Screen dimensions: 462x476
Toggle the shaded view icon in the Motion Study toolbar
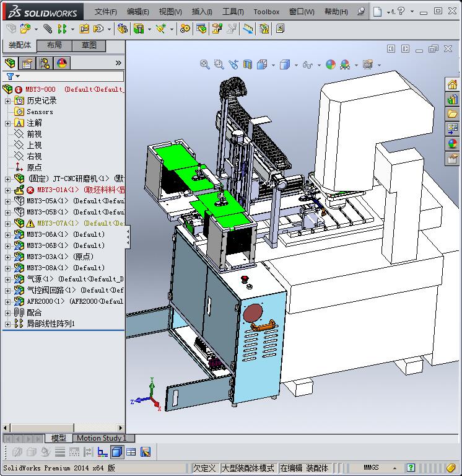117,452
